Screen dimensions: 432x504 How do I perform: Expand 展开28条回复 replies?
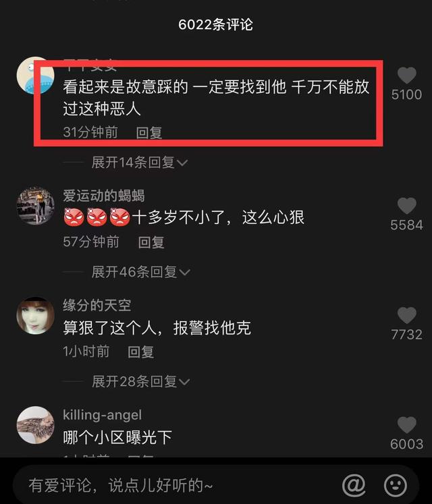(x=140, y=381)
